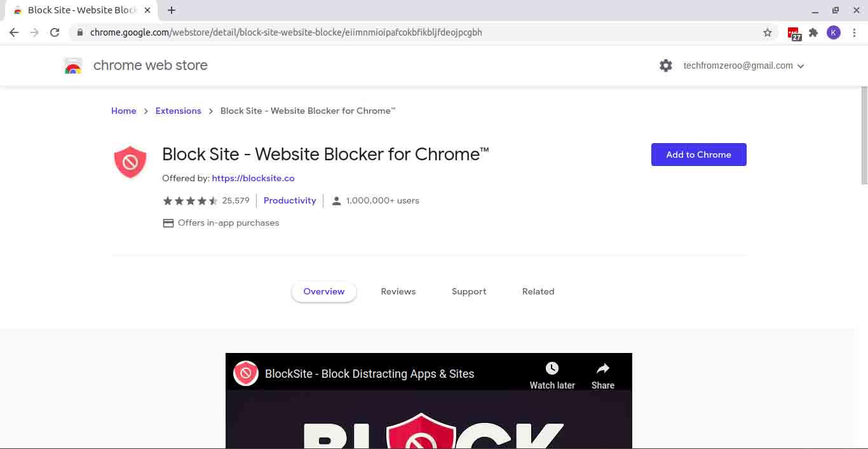Open Web Store settings gear
This screenshot has height=449, width=868.
coord(666,66)
